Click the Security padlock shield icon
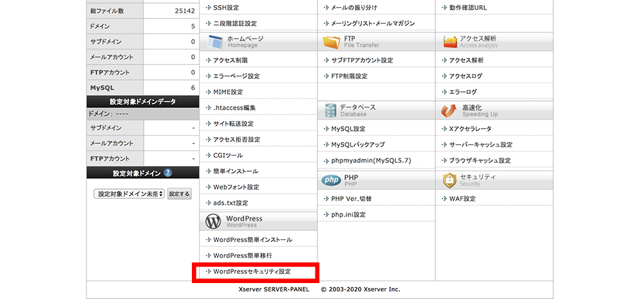This screenshot has width=644, height=303. pos(450,180)
